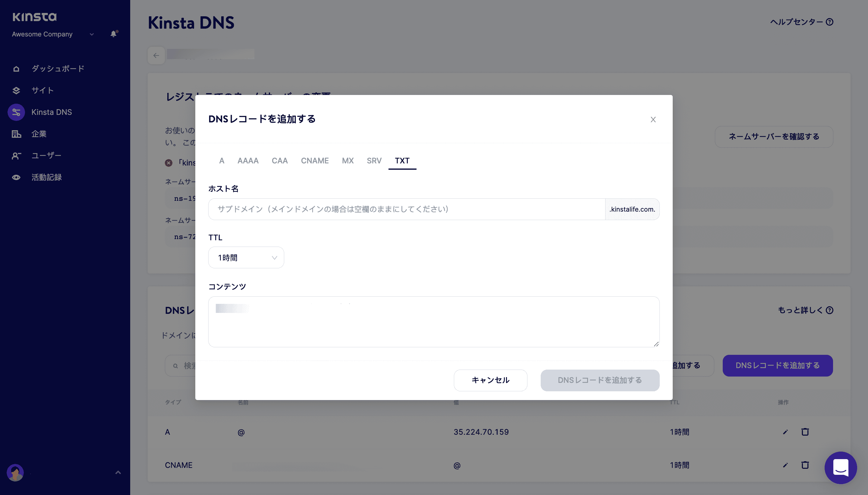Switch to the CNAME record tab
The image size is (868, 495).
pos(314,160)
